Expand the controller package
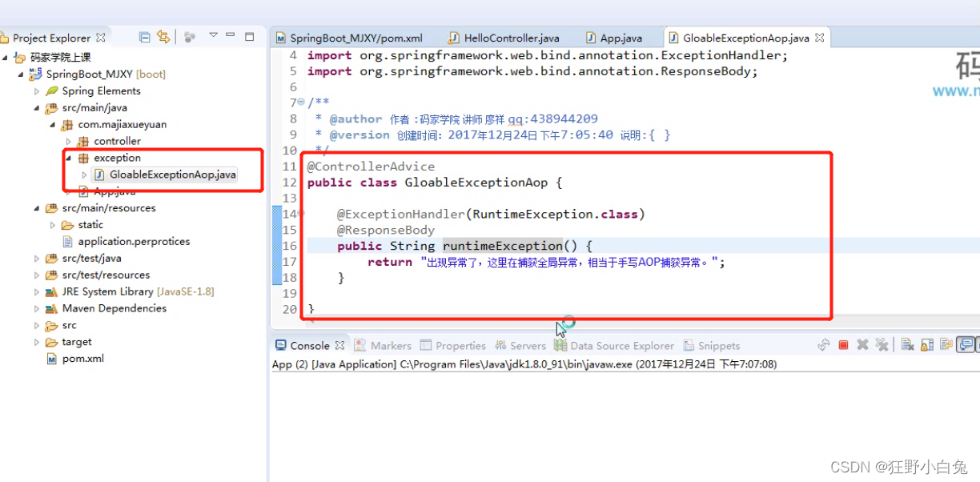Screen dimensions: 980x482 [x=69, y=142]
